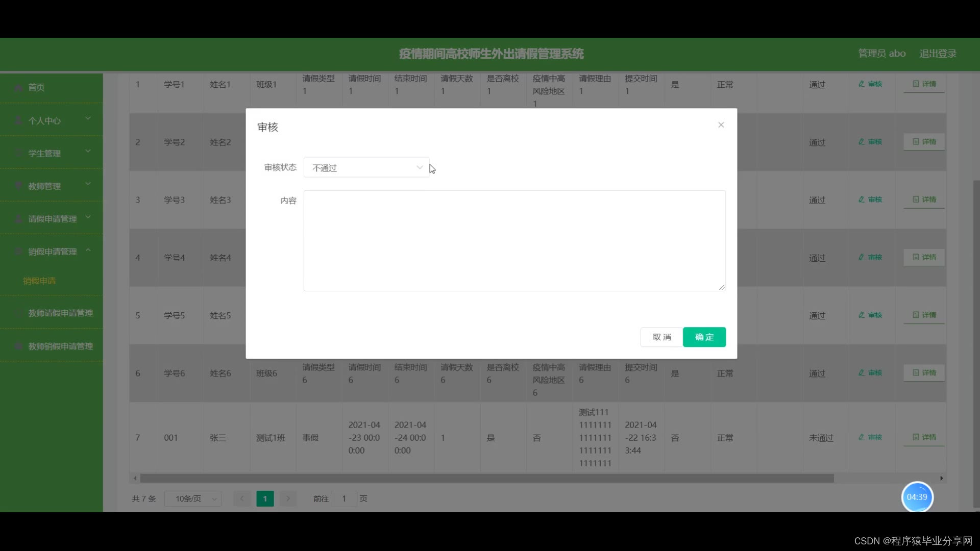980x551 pixels.
Task: Click 退出登录 link in header
Action: click(938, 54)
